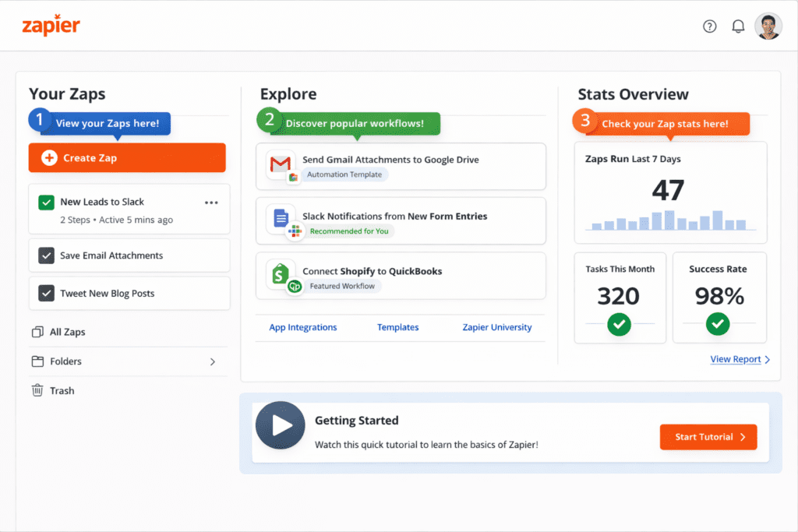
Task: Open Folders
Action: [x=65, y=361]
